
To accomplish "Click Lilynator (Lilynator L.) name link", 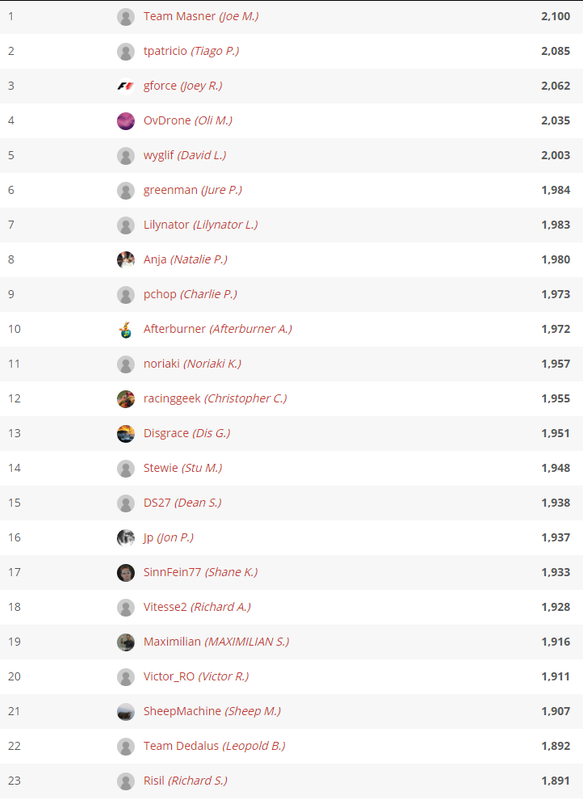I will pos(200,224).
